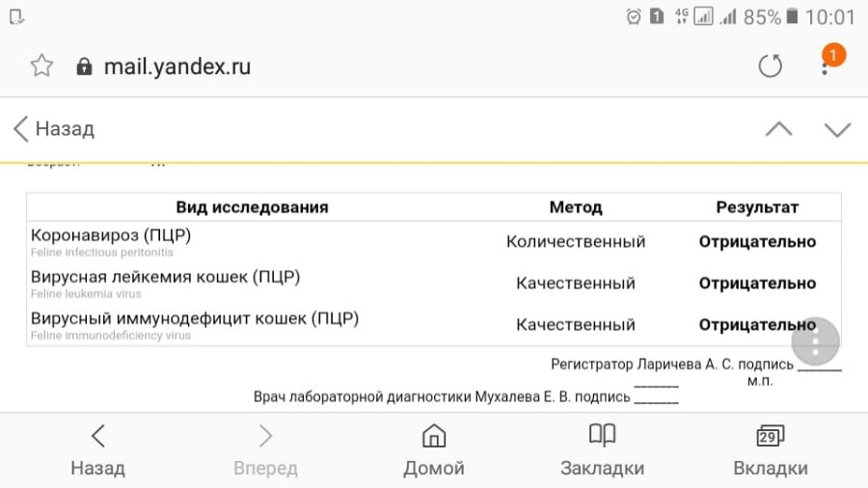Open the alarm icon in the status bar
868x488 pixels.
click(x=634, y=16)
